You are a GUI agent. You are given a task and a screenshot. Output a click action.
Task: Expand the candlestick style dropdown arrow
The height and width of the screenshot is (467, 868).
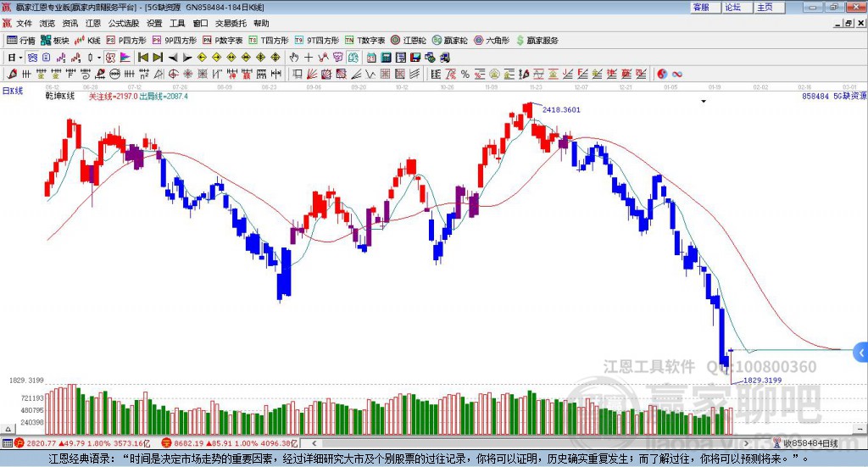tap(99, 58)
